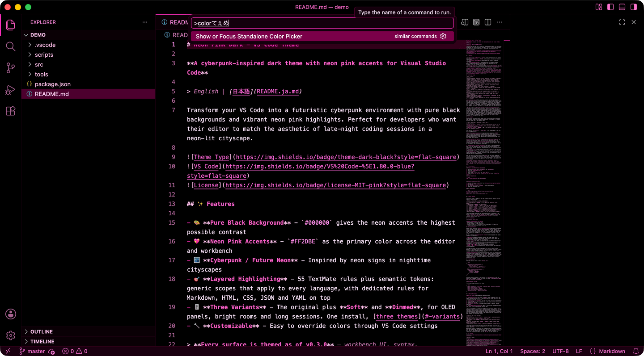Click Ln 1, Col 1 indicator
Image resolution: width=644 pixels, height=356 pixels.
tap(499, 351)
